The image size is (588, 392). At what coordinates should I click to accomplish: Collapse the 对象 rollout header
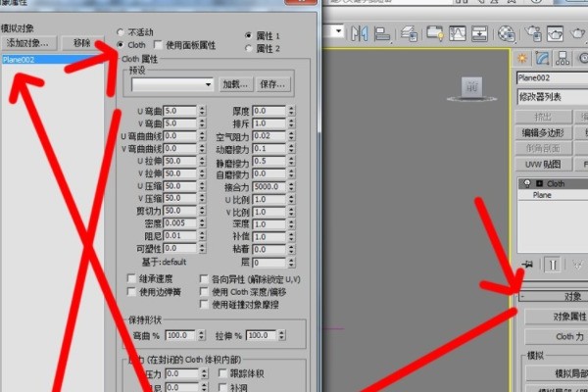tap(554, 295)
